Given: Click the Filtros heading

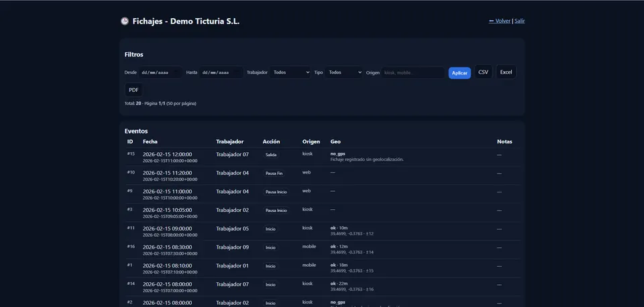Looking at the screenshot, I should 134,54.
